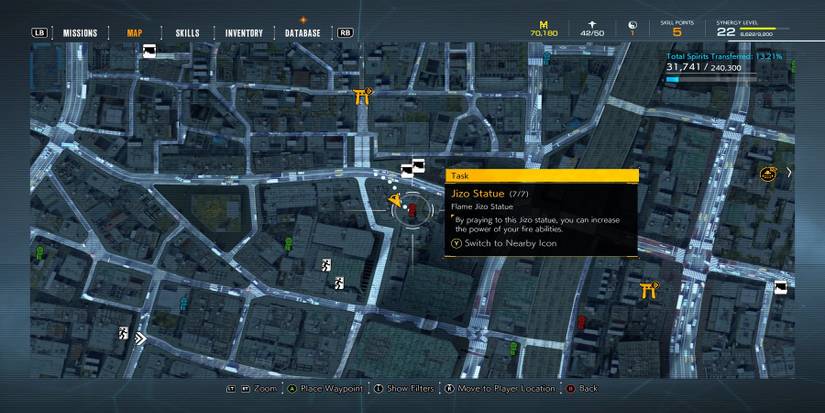The width and height of the screenshot is (825, 413).
Task: Click Show Filters at bottom bar
Action: 404,388
